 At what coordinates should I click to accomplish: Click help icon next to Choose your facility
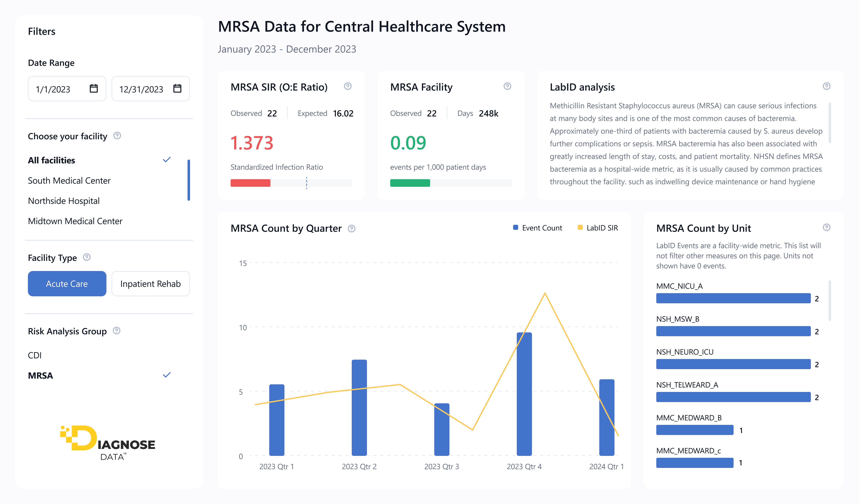pyautogui.click(x=117, y=136)
